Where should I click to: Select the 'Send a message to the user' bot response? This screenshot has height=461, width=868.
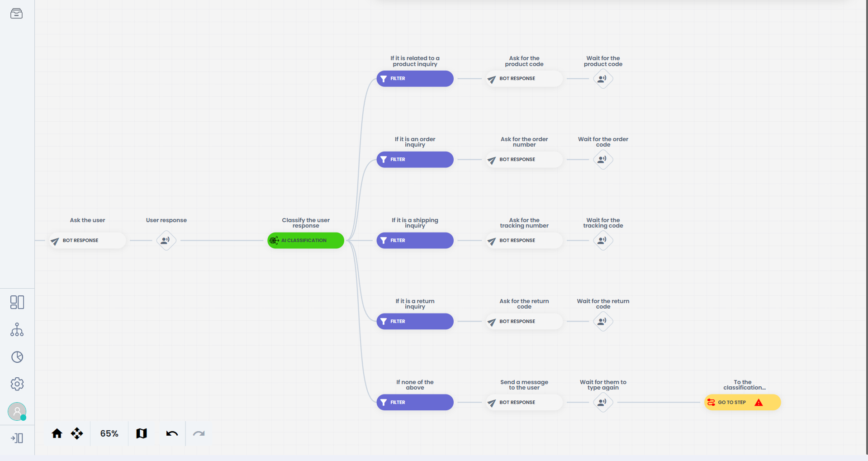(524, 403)
